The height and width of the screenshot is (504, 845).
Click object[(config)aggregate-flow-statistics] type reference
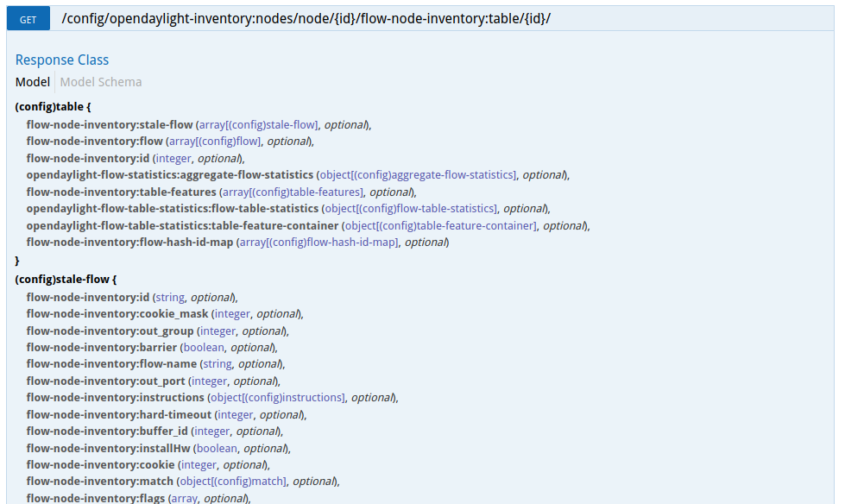point(419,174)
